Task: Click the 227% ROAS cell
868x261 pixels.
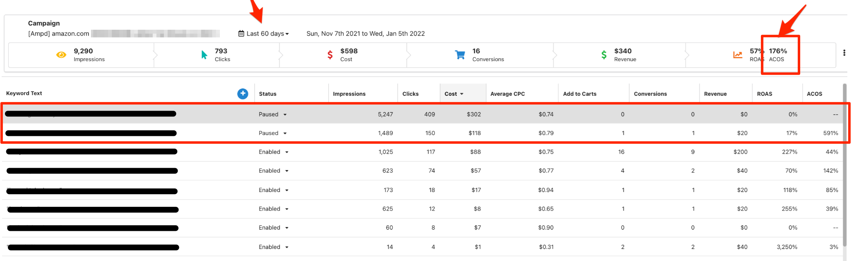Action: [x=789, y=152]
